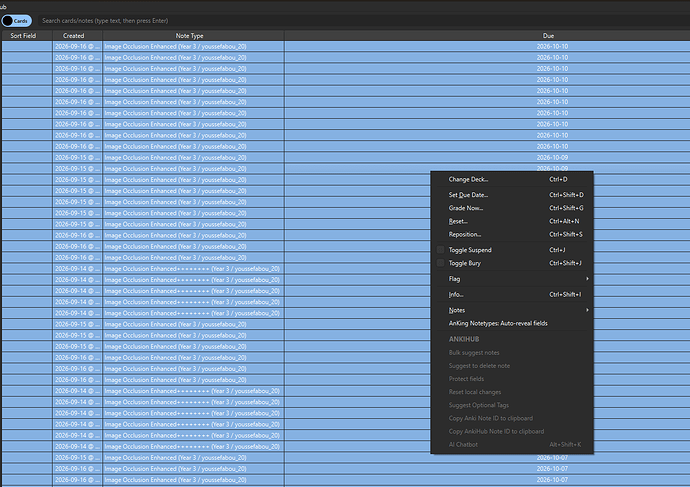Click Copy AnkiHub Note ID to clipboard

[x=512, y=432]
